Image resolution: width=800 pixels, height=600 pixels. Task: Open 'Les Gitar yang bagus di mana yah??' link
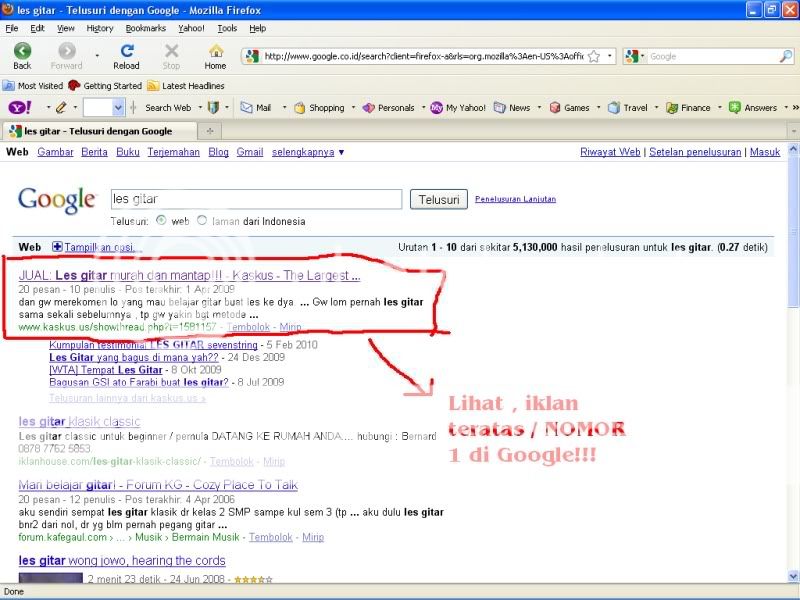click(134, 357)
